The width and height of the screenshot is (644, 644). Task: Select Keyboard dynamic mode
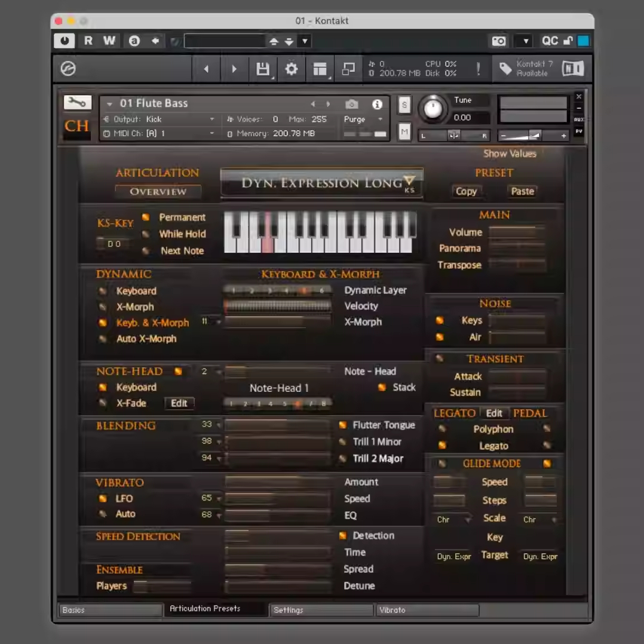click(103, 291)
